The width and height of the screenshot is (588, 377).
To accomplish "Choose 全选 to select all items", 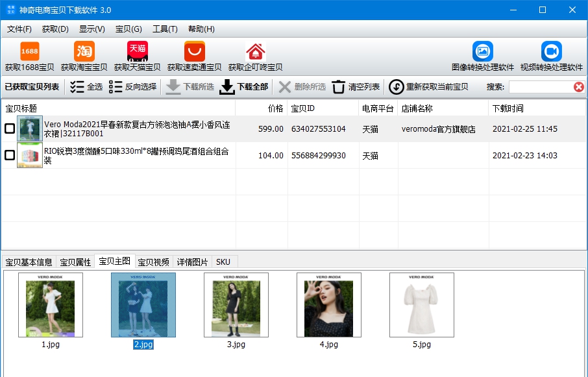I will 86,87.
